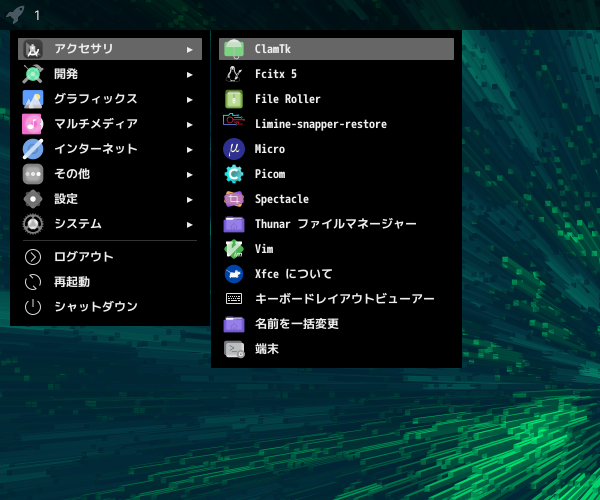600x500 pixels.
Task: Click the グラフィックス picture icon
Action: [x=33, y=99]
